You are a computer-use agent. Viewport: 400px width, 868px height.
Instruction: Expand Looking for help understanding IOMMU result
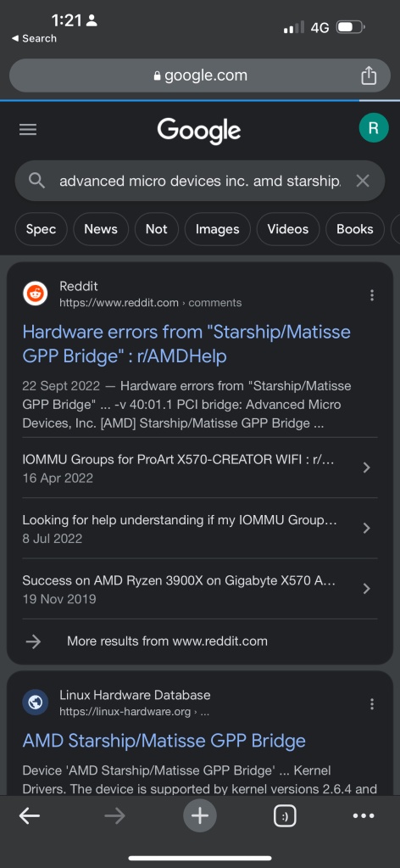click(x=200, y=528)
